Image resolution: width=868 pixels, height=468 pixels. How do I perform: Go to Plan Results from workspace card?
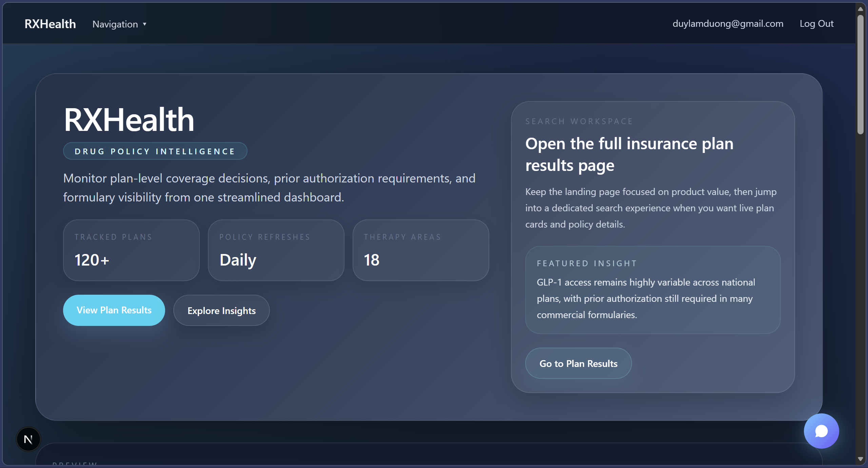(x=578, y=363)
